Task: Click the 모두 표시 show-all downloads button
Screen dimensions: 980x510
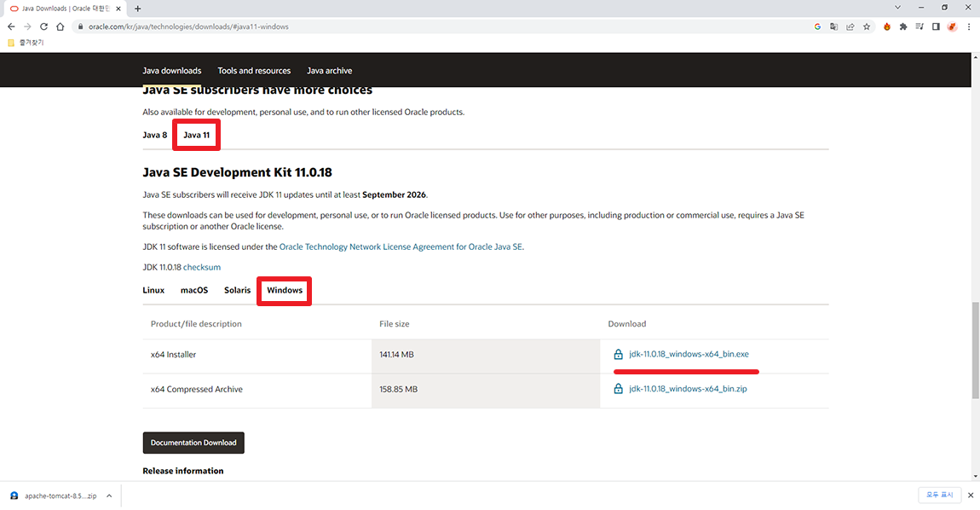Action: [939, 495]
